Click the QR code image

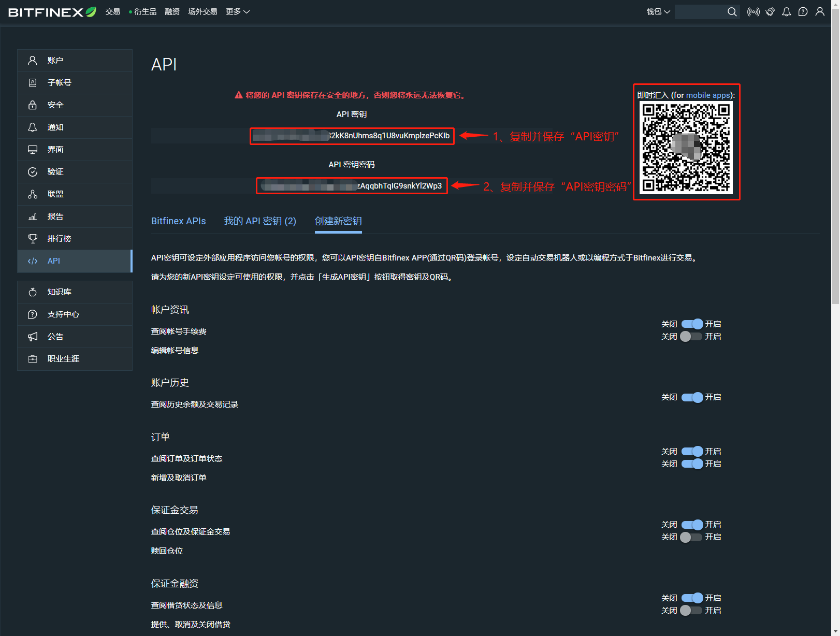[x=686, y=148]
